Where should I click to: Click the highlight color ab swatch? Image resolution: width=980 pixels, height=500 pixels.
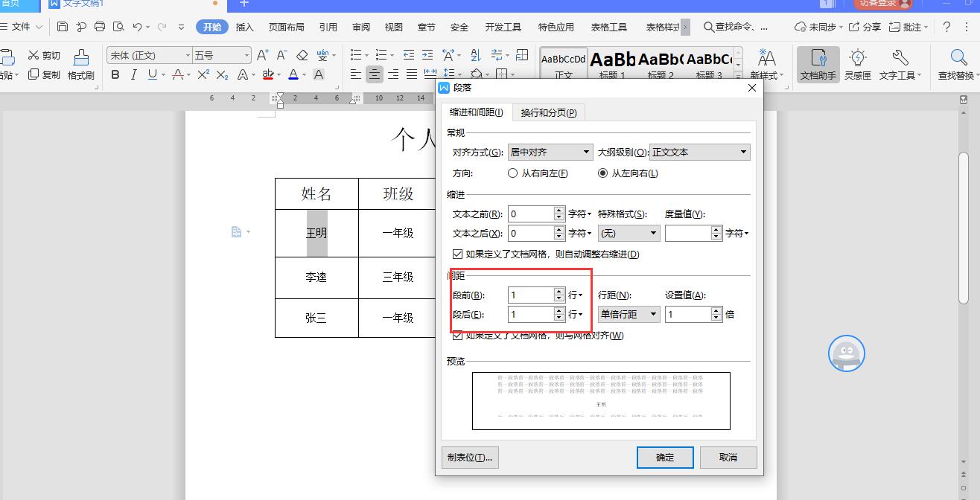click(268, 74)
